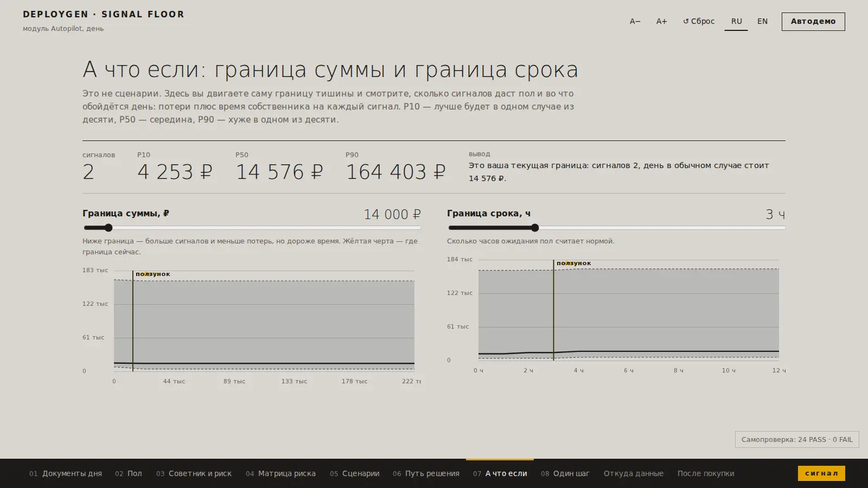868x488 pixels.
Task: Click the 6 ч axis label
Action: coord(629,371)
